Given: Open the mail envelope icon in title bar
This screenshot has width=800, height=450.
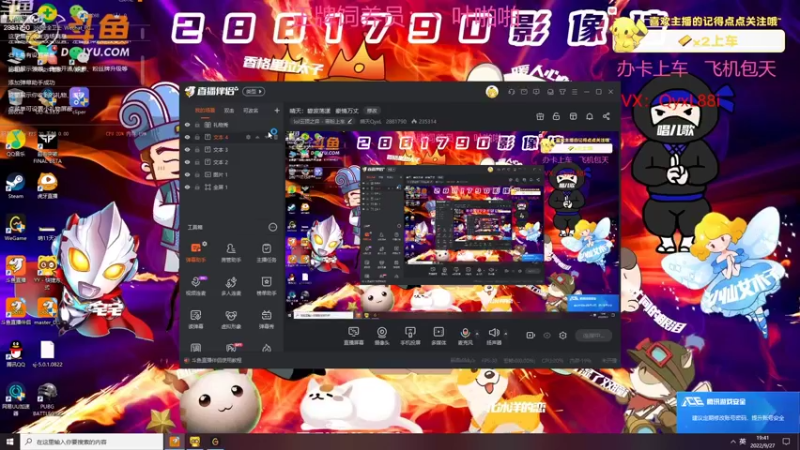Looking at the screenshot, I should click(x=524, y=92).
